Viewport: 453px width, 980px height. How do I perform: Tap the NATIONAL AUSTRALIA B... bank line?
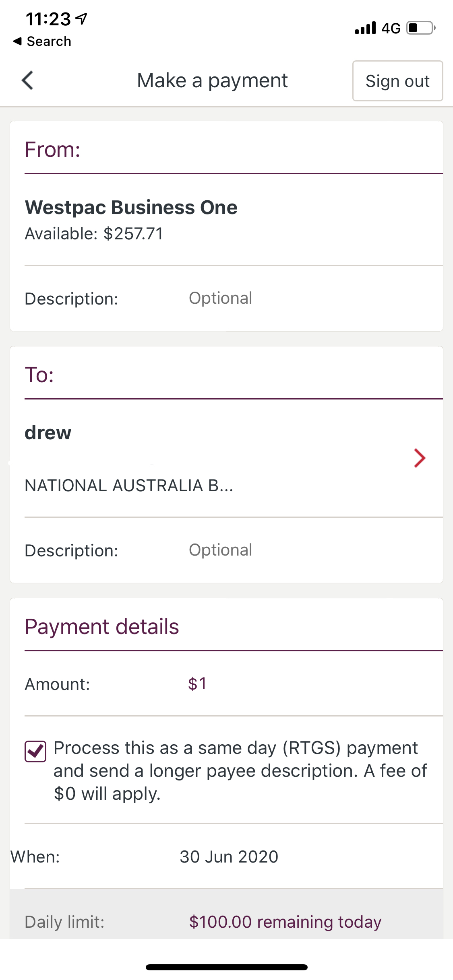click(129, 486)
